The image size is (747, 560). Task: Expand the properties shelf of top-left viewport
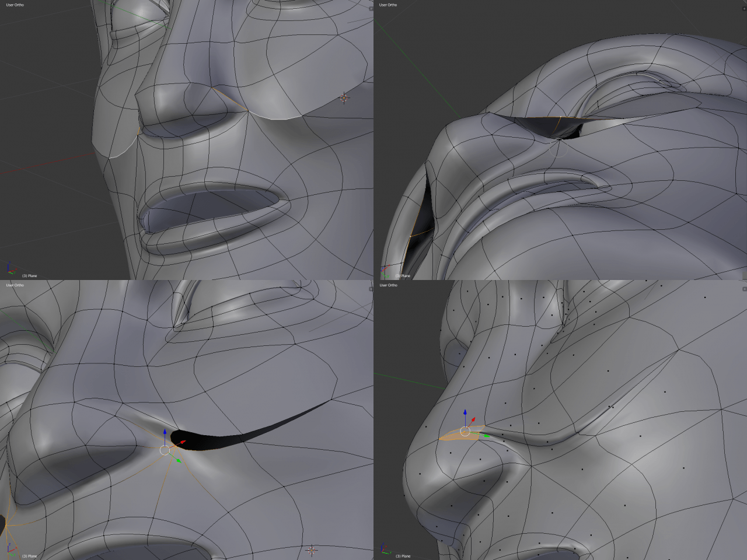[371, 9]
